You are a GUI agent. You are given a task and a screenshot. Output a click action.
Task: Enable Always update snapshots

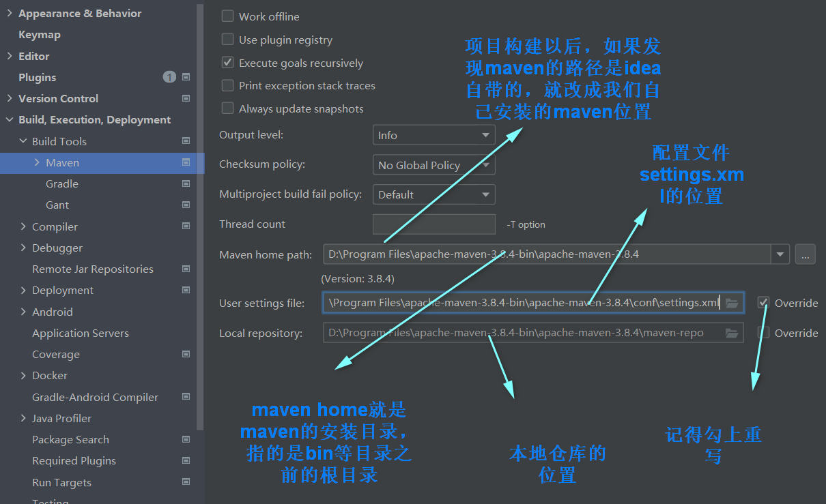[x=227, y=108]
